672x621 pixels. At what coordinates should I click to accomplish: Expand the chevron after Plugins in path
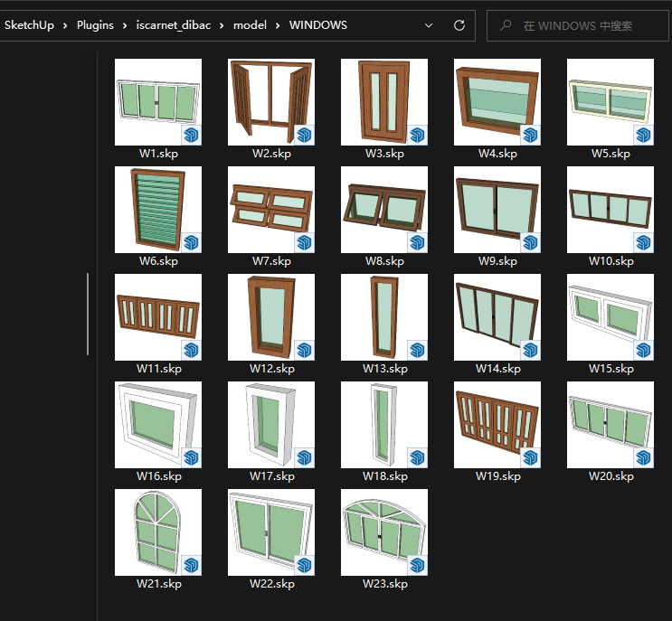[125, 25]
